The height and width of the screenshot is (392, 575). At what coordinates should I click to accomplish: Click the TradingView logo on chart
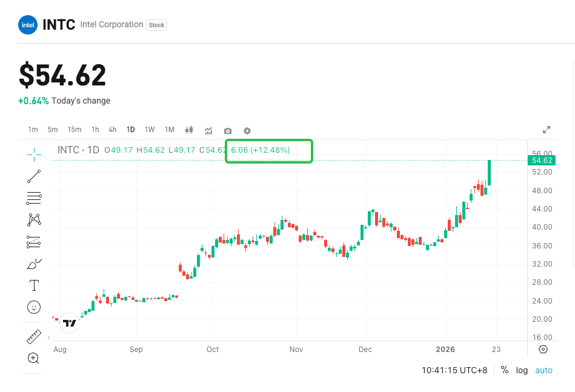click(x=70, y=323)
